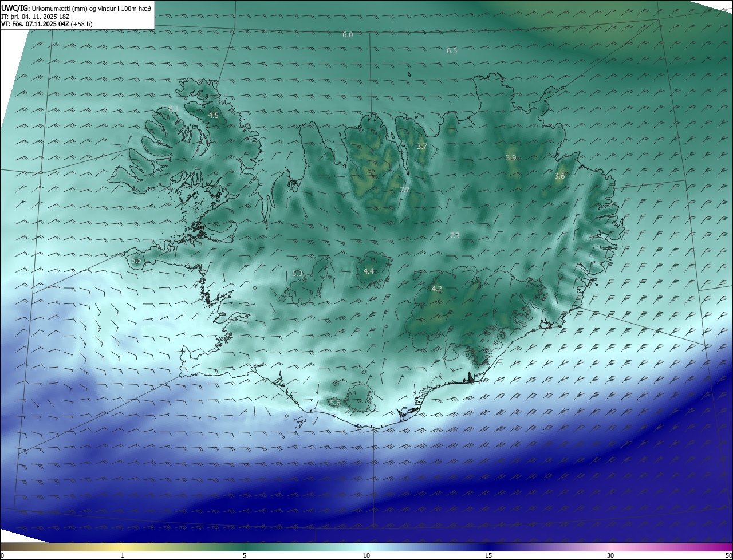Viewport: 733px width, 560px height.
Task: Click the value label 5.5 on the western peninsula
Action: point(136,261)
